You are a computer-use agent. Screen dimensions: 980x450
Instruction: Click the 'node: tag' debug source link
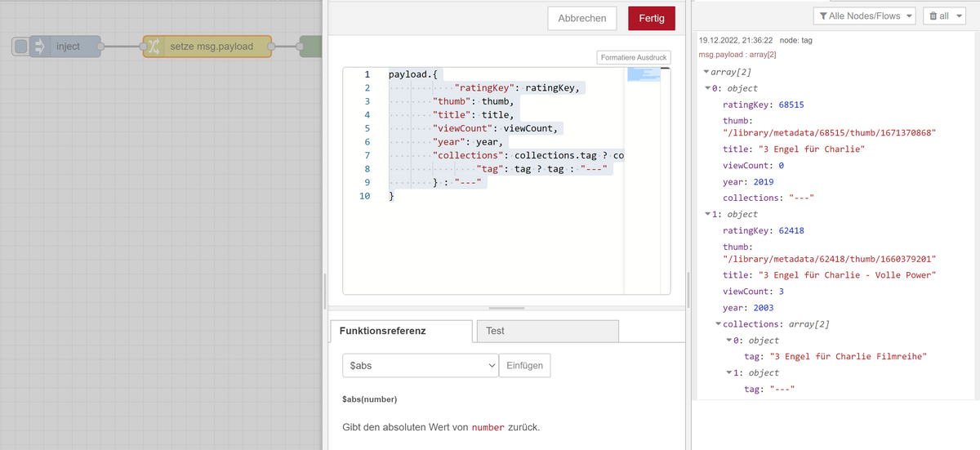pos(795,40)
